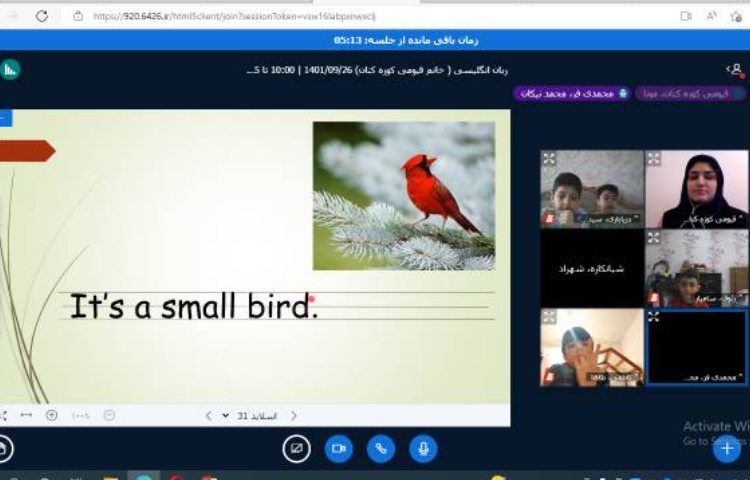This screenshot has width=750, height=480.
Task: Zoom out the presentation with minus
Action: pos(109,415)
